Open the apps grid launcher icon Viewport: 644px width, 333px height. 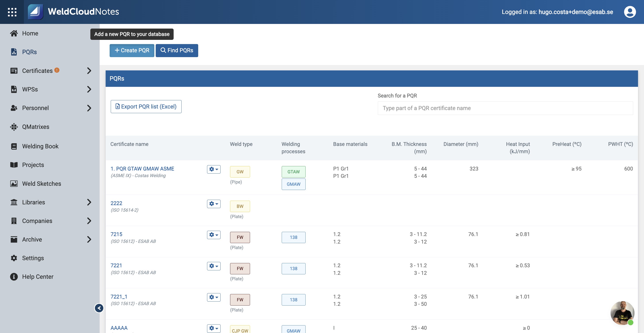[x=12, y=12]
